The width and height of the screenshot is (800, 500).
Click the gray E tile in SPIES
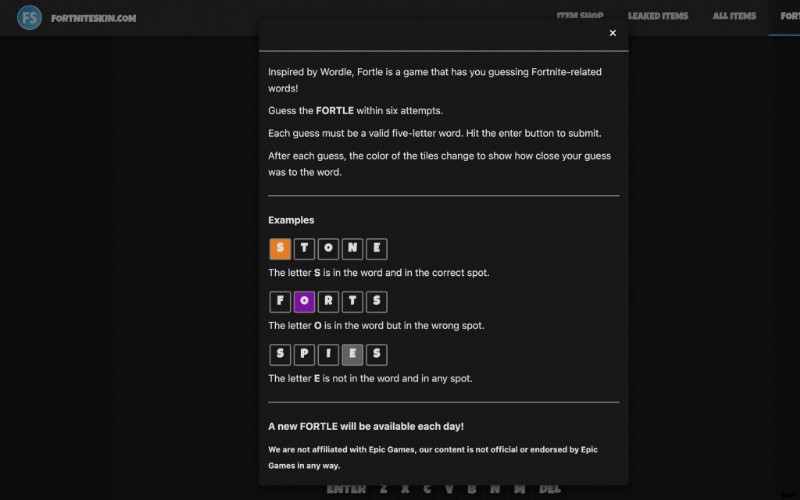[352, 354]
